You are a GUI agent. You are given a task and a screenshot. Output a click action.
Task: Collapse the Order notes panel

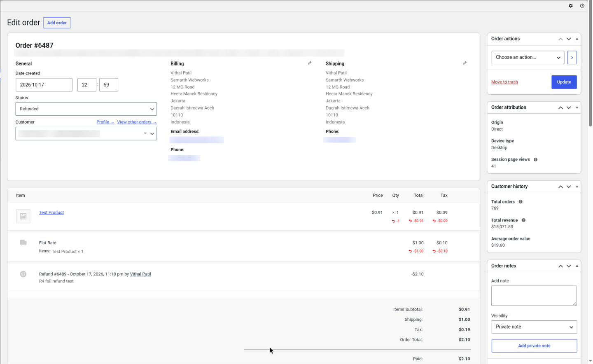[577, 266]
